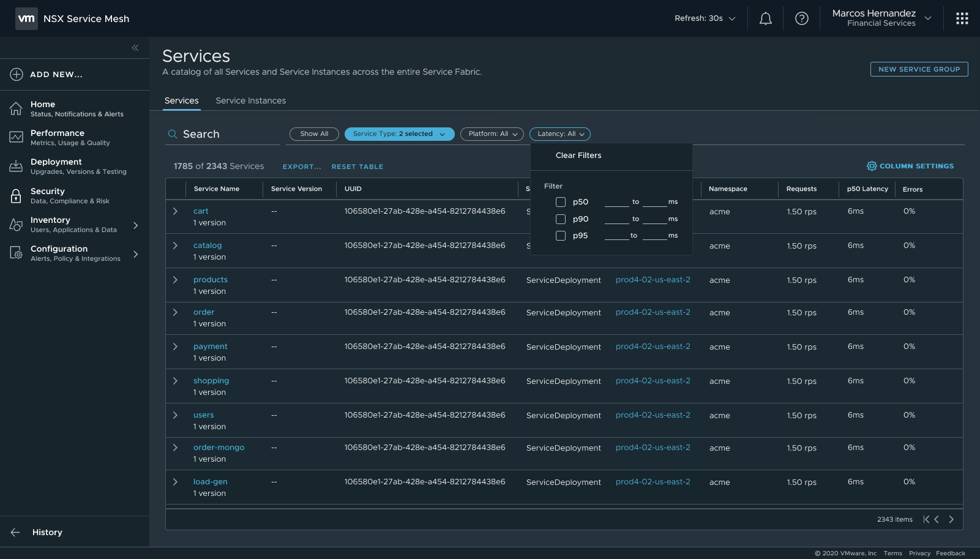Click the New Service Group button
Screen dimensions: 980x559
coord(919,69)
